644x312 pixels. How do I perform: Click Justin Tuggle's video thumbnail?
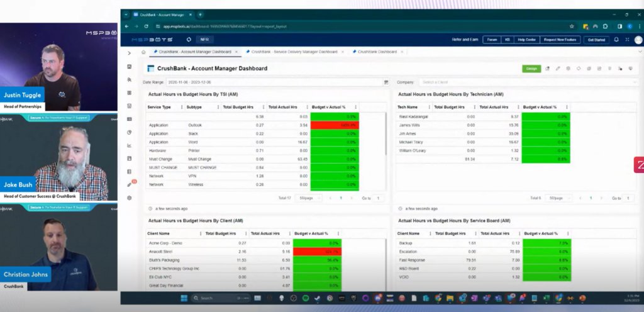tap(58, 67)
